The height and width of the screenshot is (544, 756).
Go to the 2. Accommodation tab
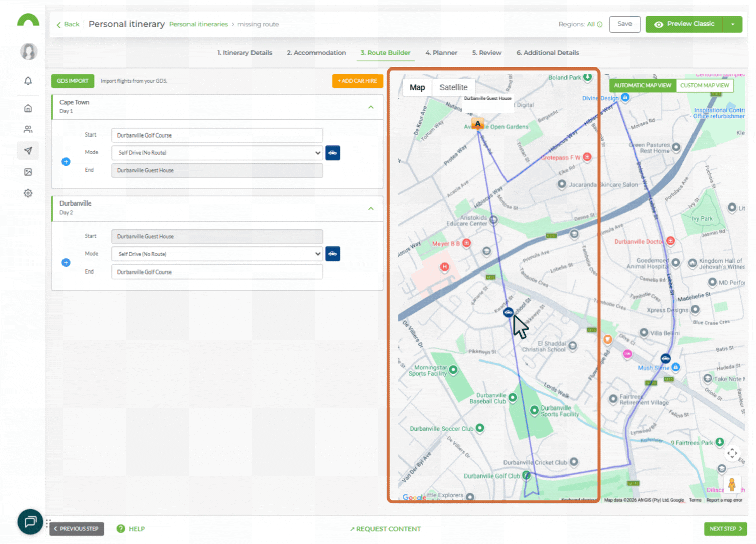point(317,53)
